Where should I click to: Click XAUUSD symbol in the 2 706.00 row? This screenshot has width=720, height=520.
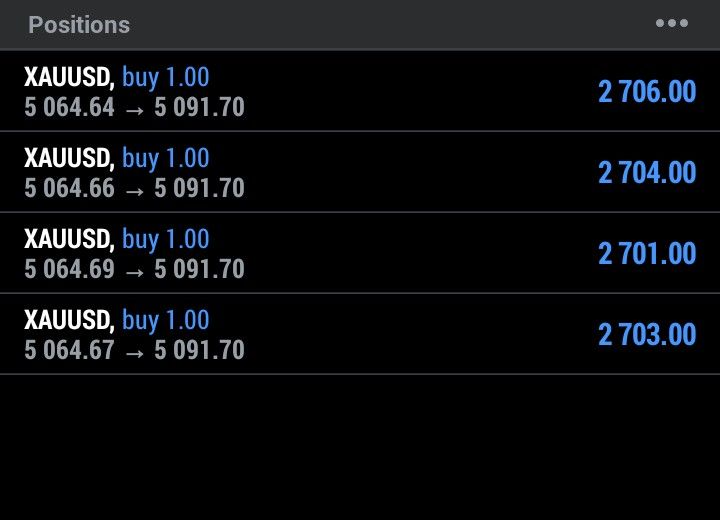click(x=68, y=77)
